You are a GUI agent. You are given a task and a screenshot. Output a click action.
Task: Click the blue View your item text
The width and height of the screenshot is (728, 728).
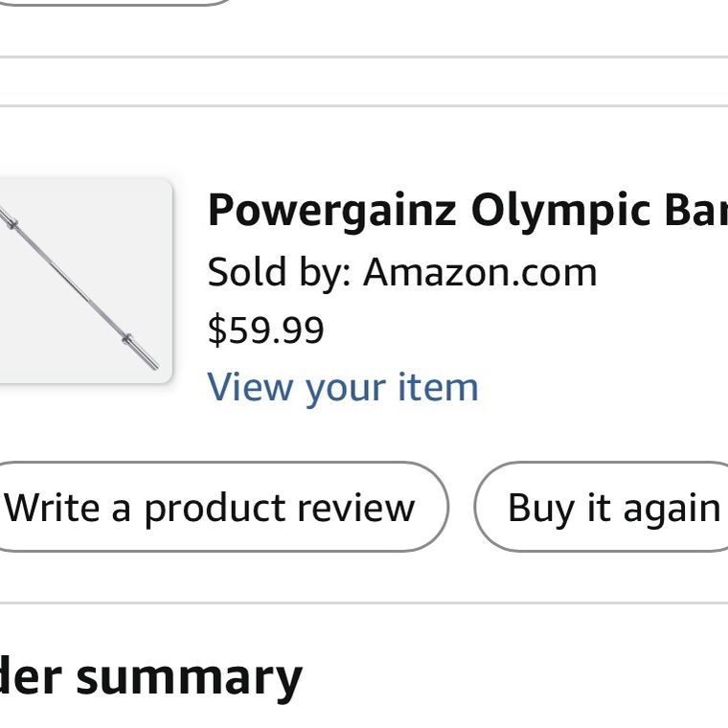343,387
